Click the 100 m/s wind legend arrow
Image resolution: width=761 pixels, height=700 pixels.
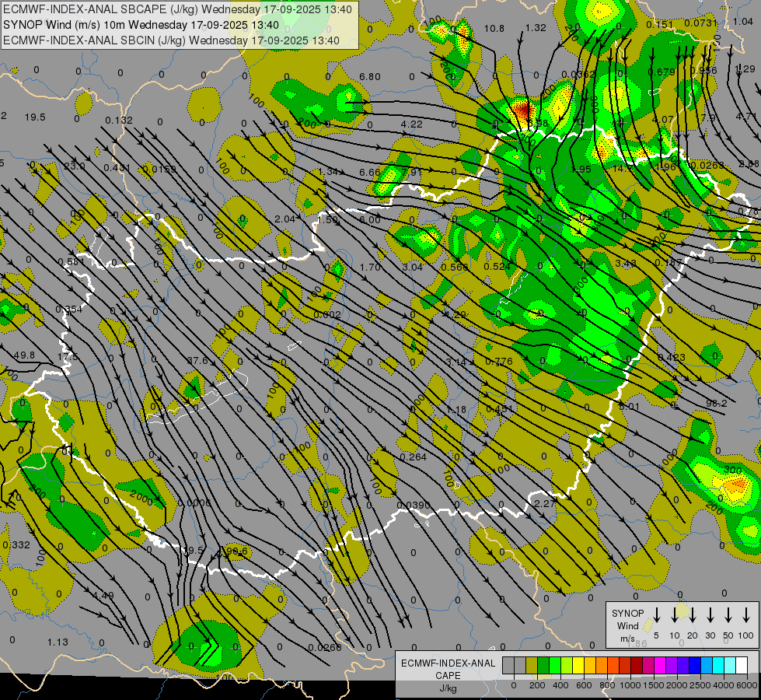[x=746, y=615]
